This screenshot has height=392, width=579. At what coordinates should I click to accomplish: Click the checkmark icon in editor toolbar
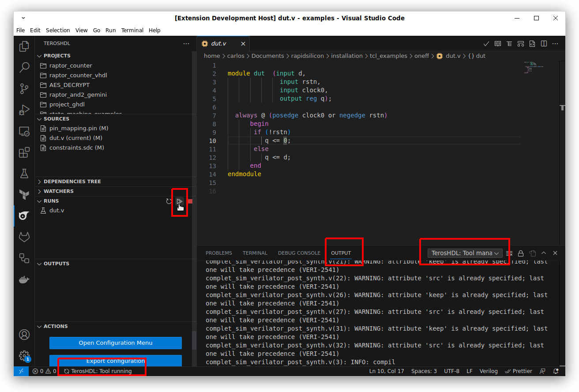486,44
